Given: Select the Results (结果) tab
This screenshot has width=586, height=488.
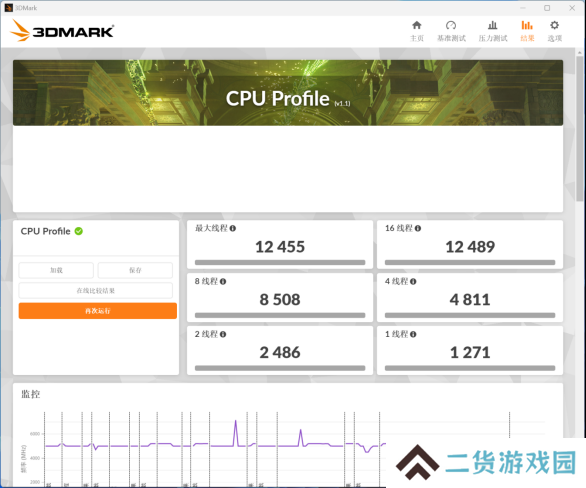Looking at the screenshot, I should coord(527,31).
